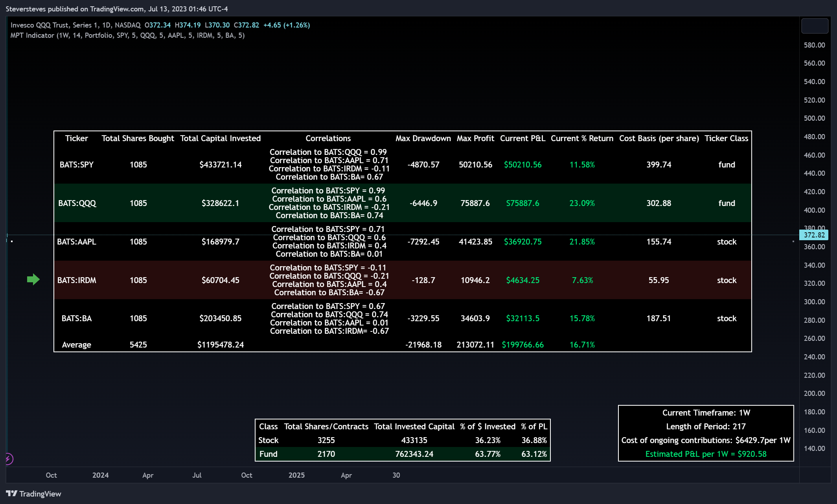Click the Invesco QQQ Trust symbol title
This screenshot has height=504, width=837.
tap(75, 25)
